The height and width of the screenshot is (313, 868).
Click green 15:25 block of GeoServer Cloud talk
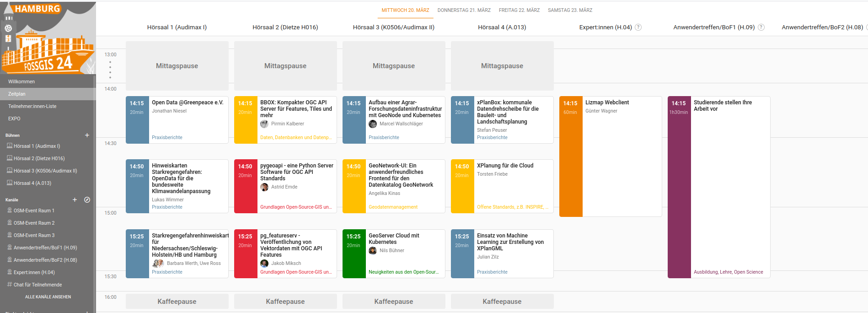click(x=354, y=254)
